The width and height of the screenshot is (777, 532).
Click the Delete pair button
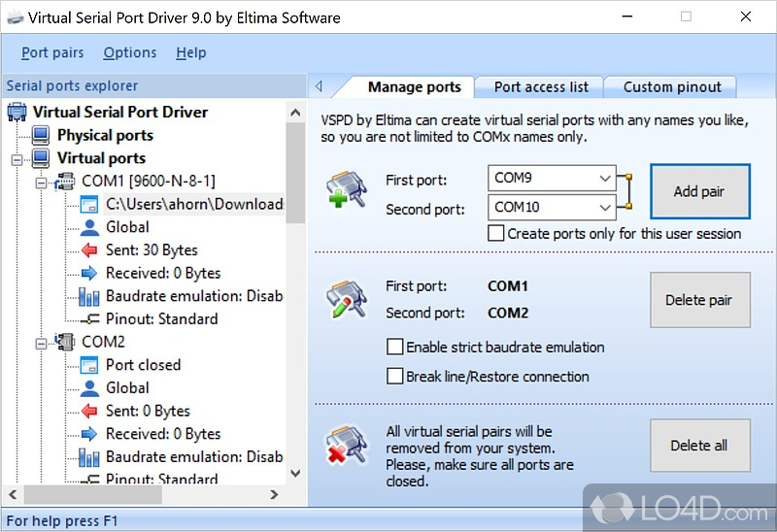(x=699, y=300)
